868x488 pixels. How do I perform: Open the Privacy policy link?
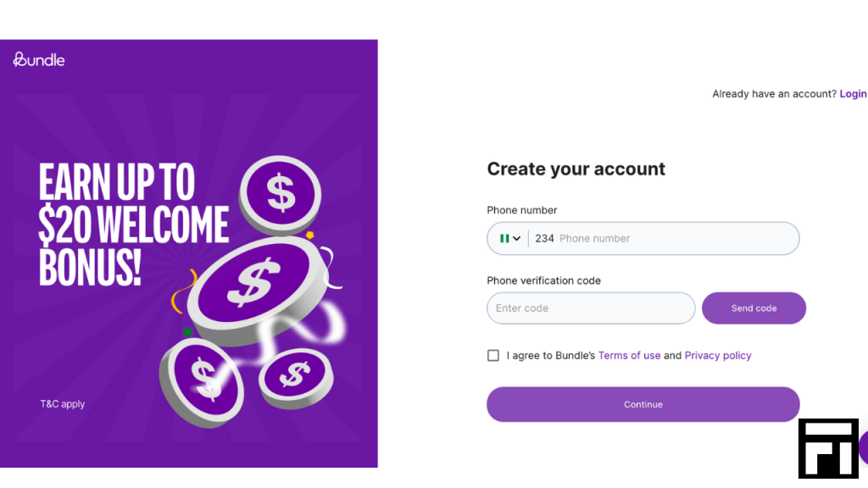717,355
